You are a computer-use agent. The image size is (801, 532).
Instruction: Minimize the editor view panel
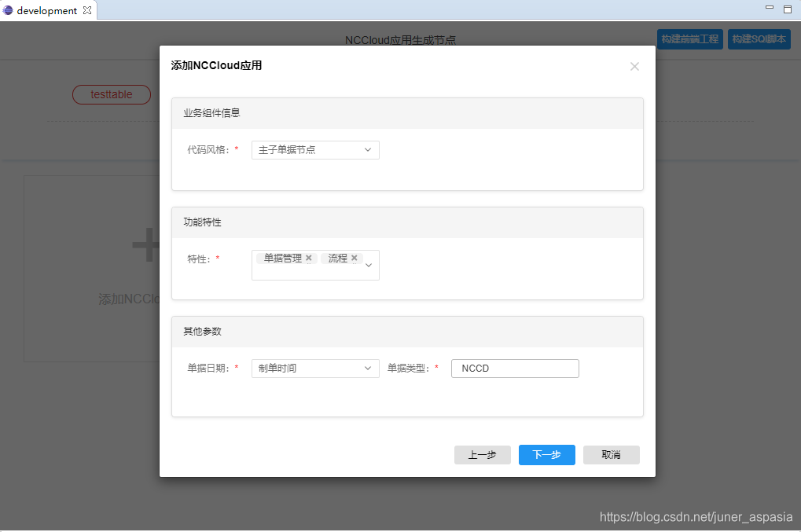(x=770, y=8)
